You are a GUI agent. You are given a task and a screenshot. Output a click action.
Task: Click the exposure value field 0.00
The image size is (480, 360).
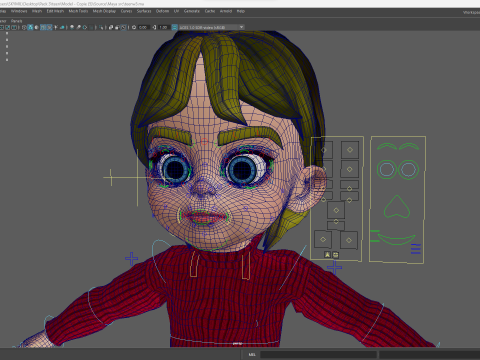143,27
